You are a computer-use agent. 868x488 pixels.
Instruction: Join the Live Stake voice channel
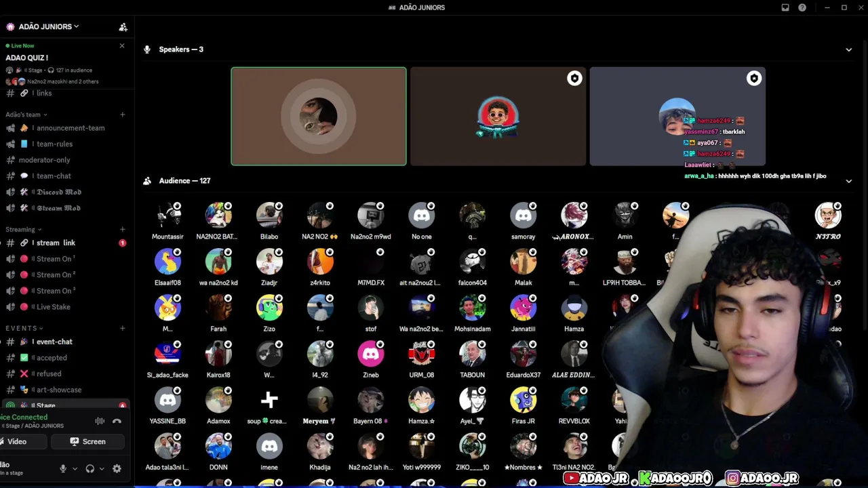[65, 307]
